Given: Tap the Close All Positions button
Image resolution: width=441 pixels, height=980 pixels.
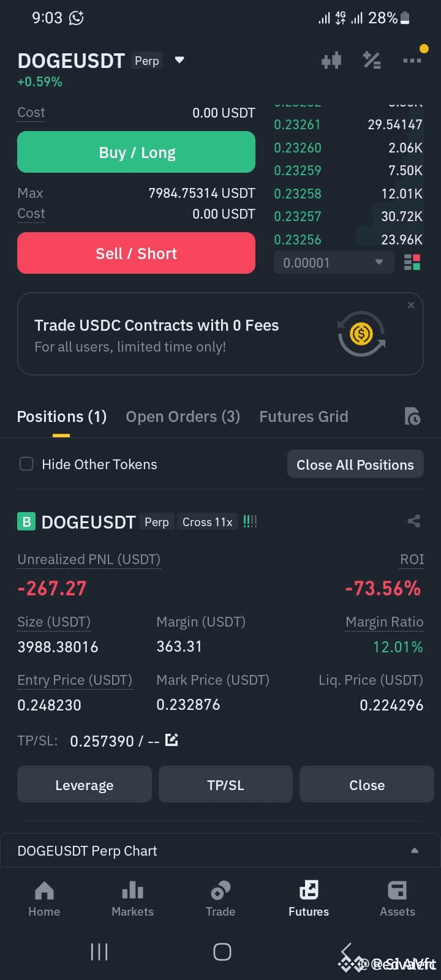Looking at the screenshot, I should 355,464.
